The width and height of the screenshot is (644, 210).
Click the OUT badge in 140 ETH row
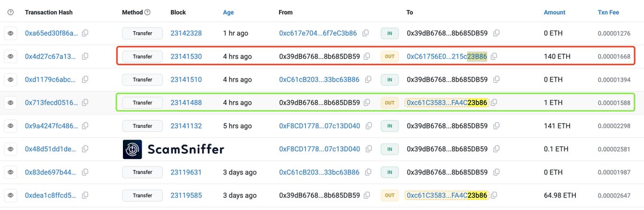pos(390,56)
